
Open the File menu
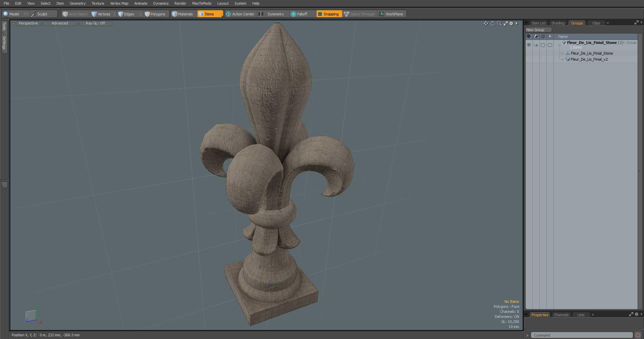pyautogui.click(x=6, y=3)
